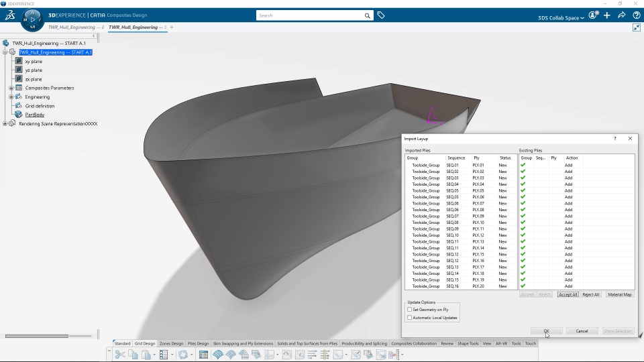Image resolution: width=644 pixels, height=362 pixels.
Task: Click the 3DEXPERIENCE compass play button
Action: point(32,19)
